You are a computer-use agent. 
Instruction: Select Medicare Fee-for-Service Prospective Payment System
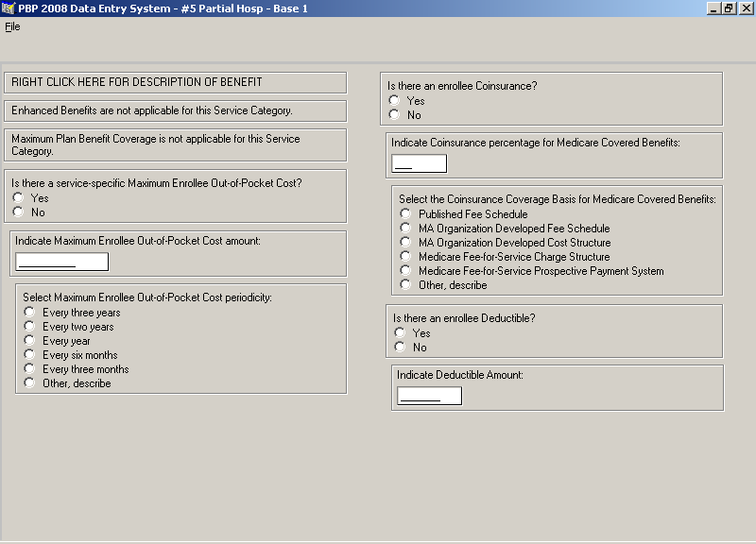pyautogui.click(x=405, y=270)
